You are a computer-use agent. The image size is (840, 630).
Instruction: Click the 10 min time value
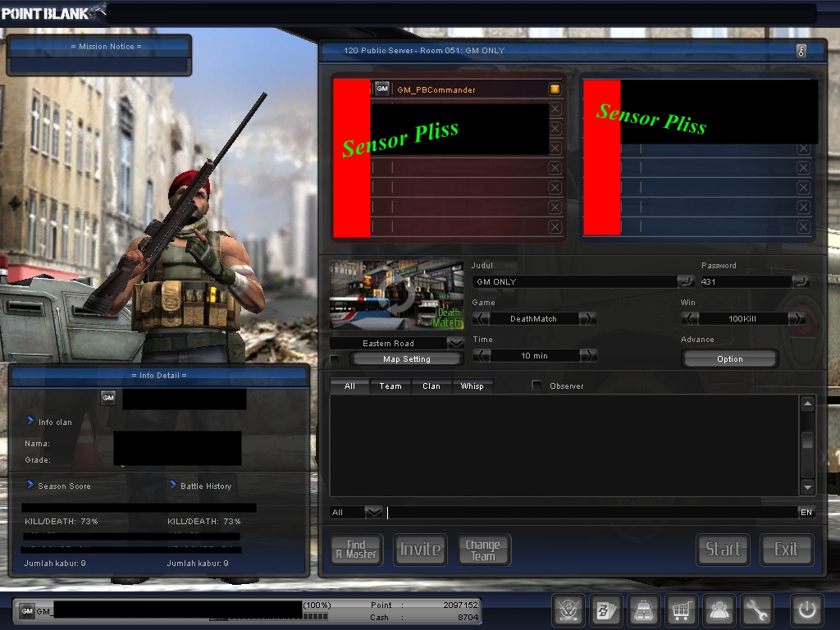[535, 356]
